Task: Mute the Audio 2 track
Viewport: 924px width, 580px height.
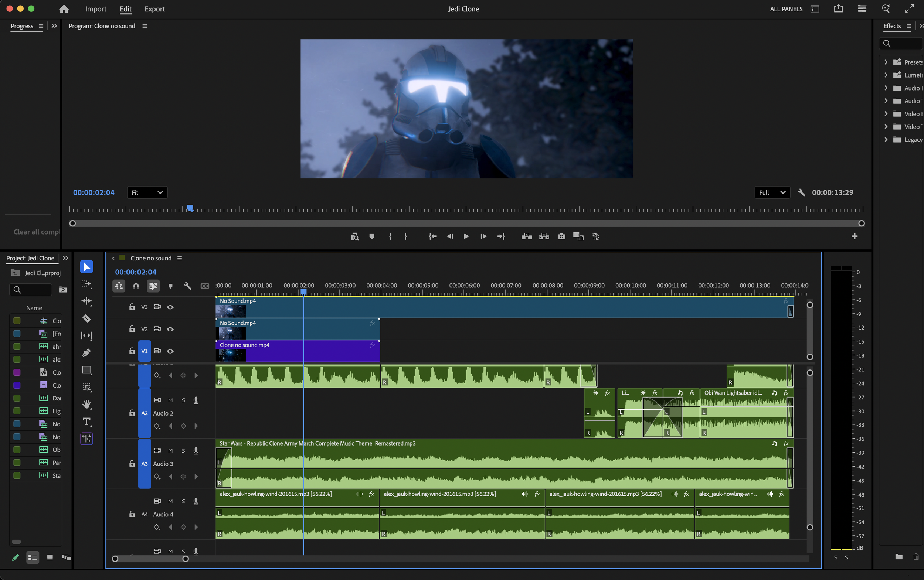Action: 170,399
